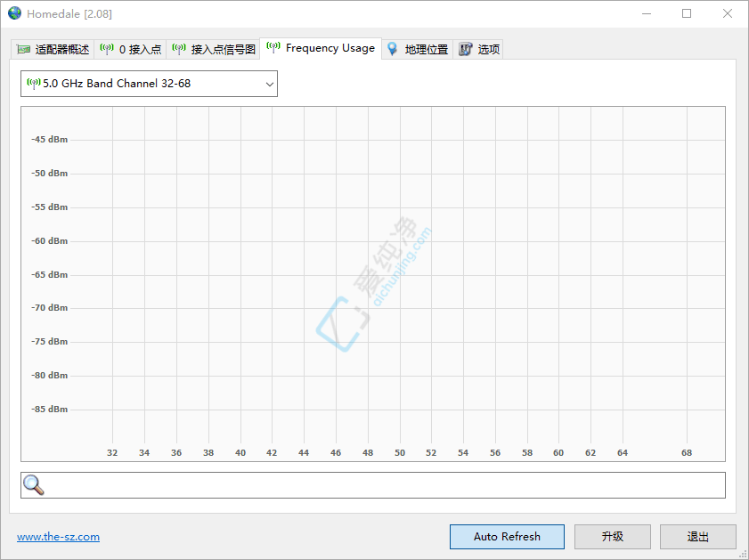This screenshot has width=749, height=560.
Task: Maximize the Homedale window
Action: click(687, 13)
